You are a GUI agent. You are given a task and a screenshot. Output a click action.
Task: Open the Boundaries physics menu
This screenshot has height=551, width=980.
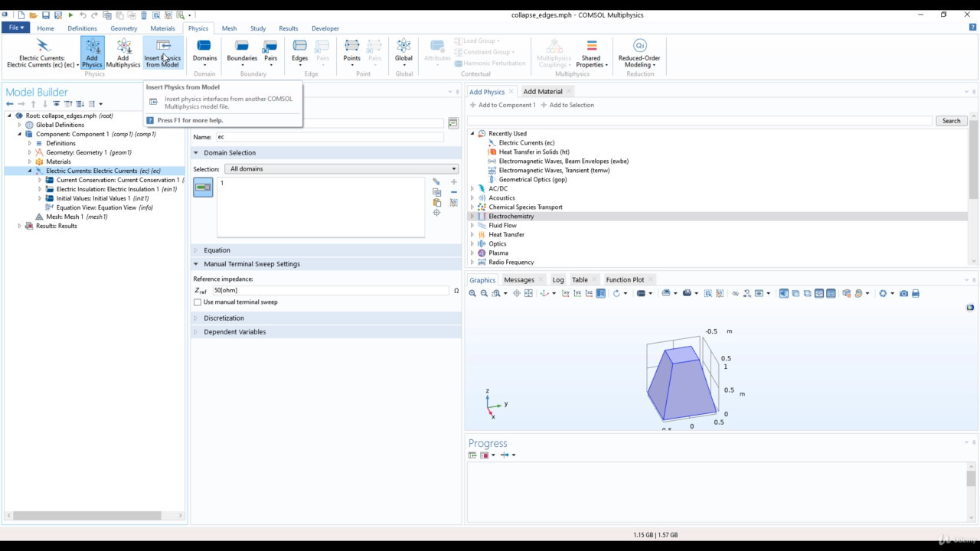tap(242, 53)
